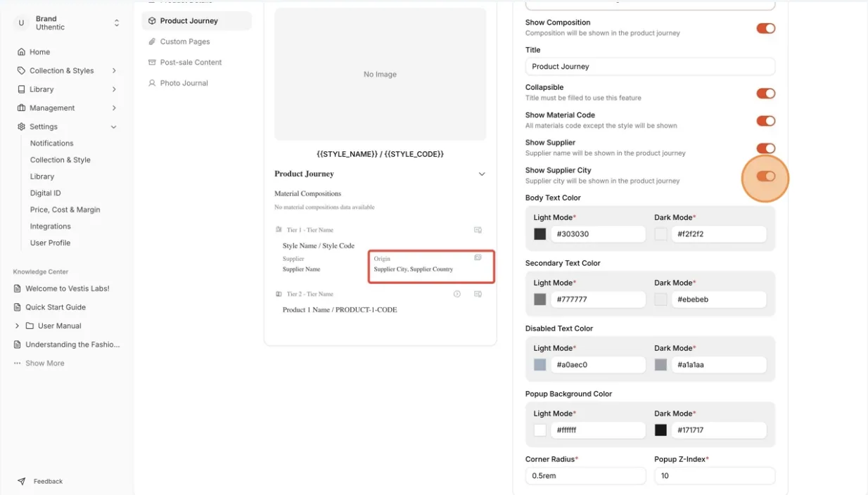Click the Settings gear icon

click(x=21, y=127)
